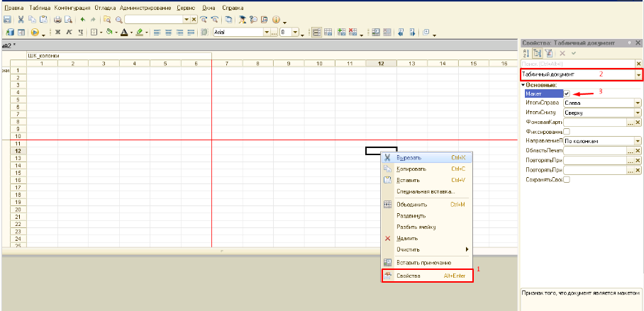The height and width of the screenshot is (311, 644).
Task: Toggle italic text formatting
Action: [70, 33]
